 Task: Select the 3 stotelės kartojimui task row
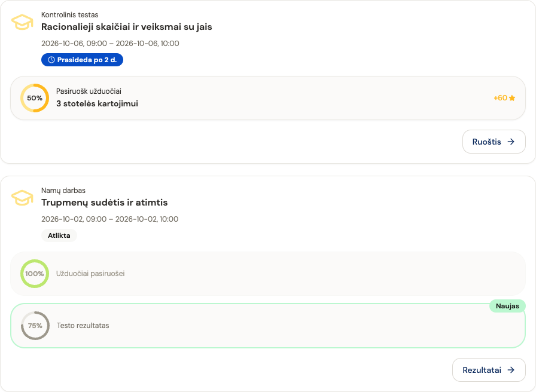[268, 98]
